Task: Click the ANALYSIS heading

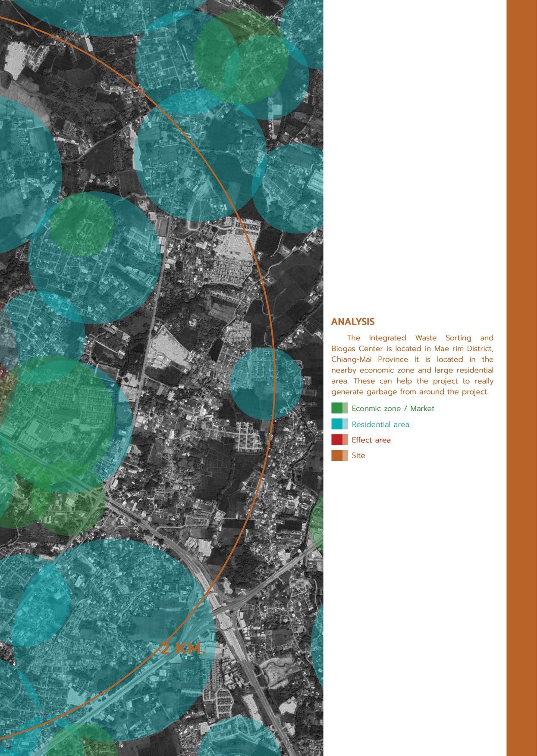Action: [x=353, y=322]
